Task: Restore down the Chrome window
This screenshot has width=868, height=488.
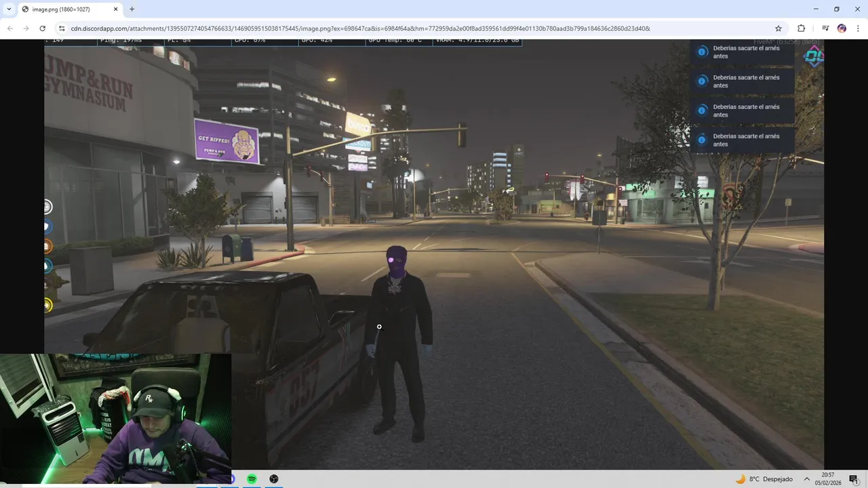Action: click(x=837, y=9)
